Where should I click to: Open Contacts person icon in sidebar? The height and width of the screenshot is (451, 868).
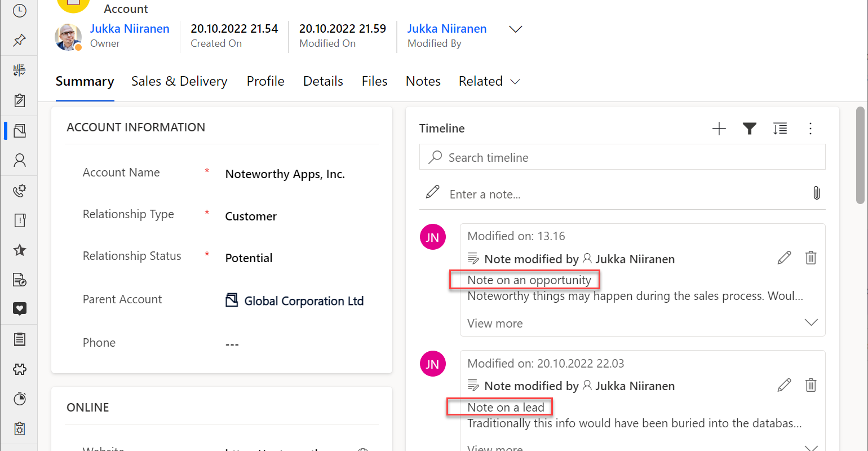[x=19, y=161]
